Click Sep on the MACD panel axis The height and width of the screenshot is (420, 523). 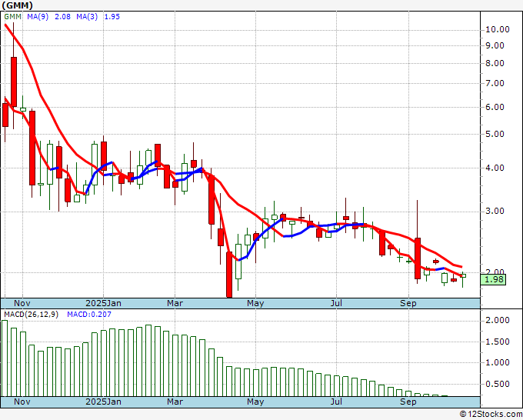click(408, 402)
